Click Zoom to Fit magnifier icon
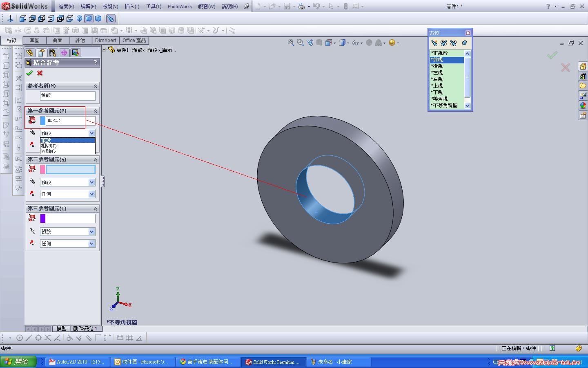This screenshot has width=588, height=368. (x=291, y=43)
